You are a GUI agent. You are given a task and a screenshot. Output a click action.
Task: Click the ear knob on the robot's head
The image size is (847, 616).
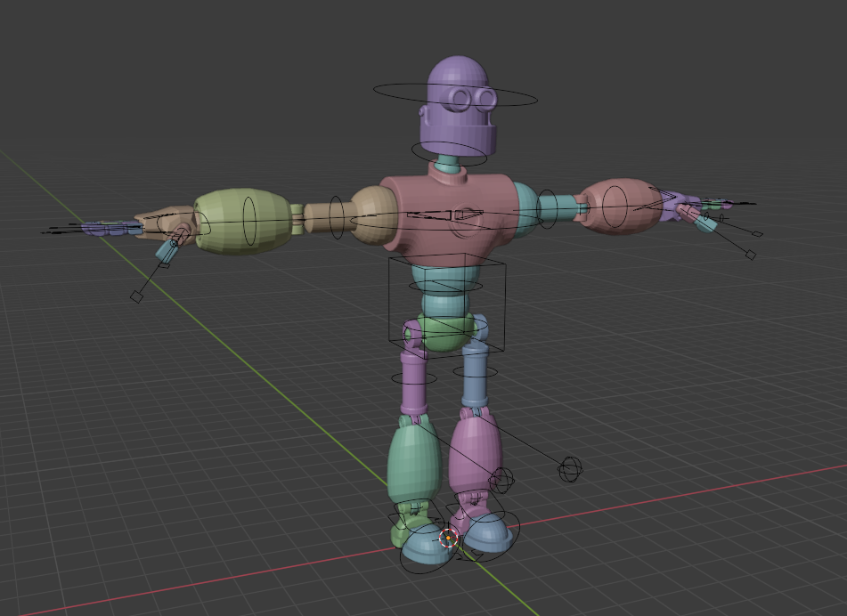pos(422,112)
